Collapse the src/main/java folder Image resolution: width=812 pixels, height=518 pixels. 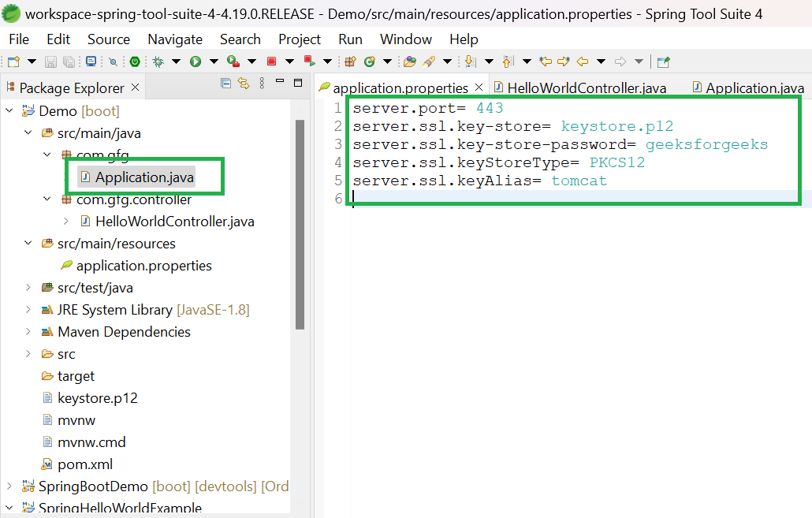[28, 132]
